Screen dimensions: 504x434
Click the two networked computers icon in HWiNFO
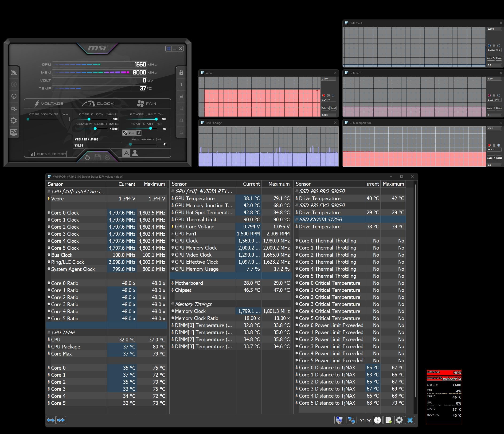(351, 420)
